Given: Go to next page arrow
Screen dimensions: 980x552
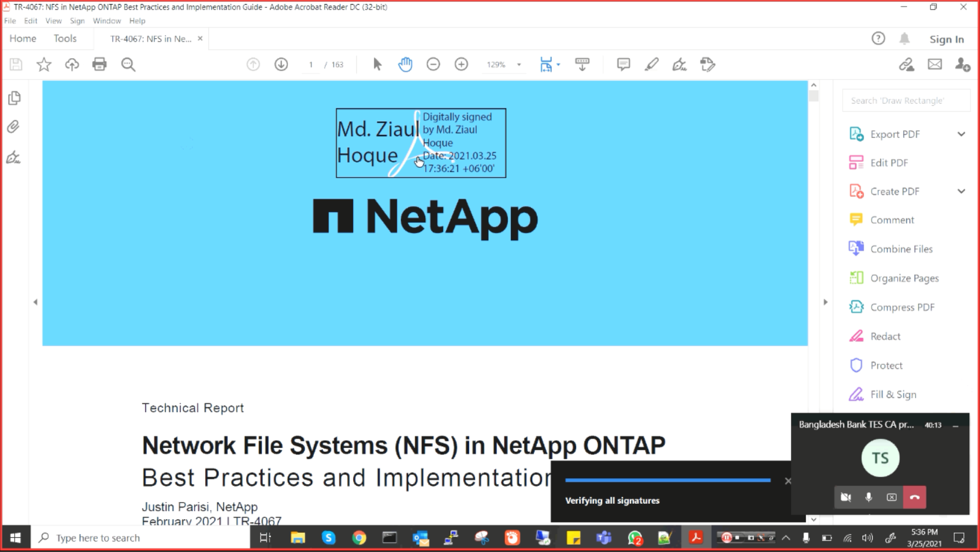Looking at the screenshot, I should pyautogui.click(x=281, y=64).
